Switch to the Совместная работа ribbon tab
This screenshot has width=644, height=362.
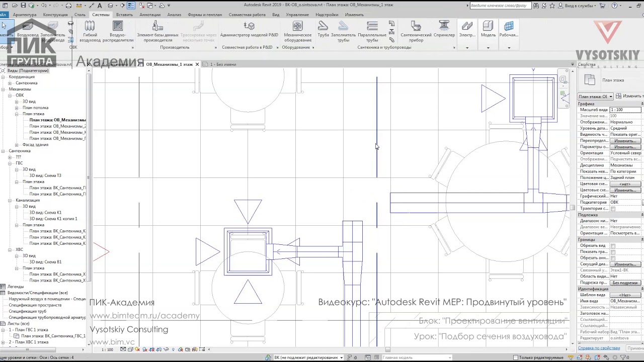tap(247, 15)
